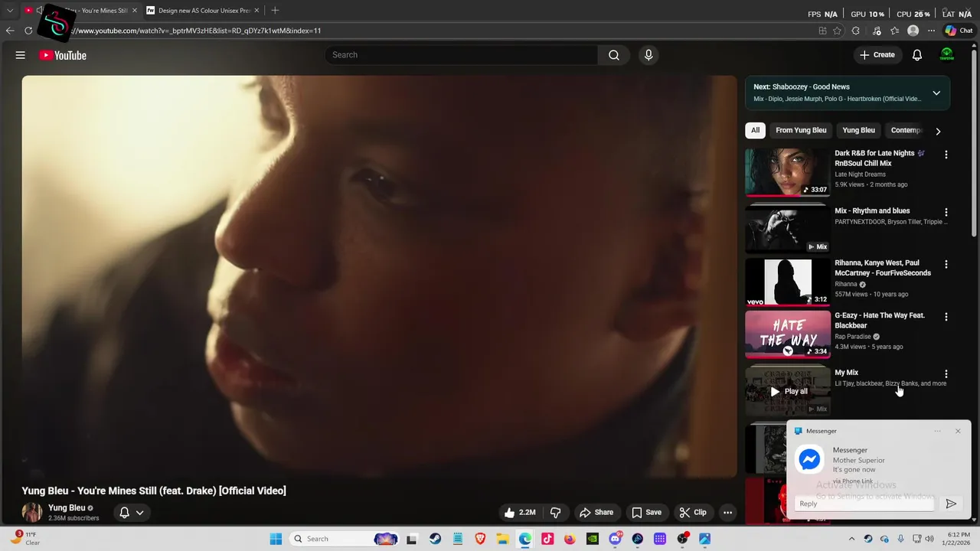Open options menu for Mix - Rhythm and blues
980x551 pixels.
pyautogui.click(x=946, y=212)
